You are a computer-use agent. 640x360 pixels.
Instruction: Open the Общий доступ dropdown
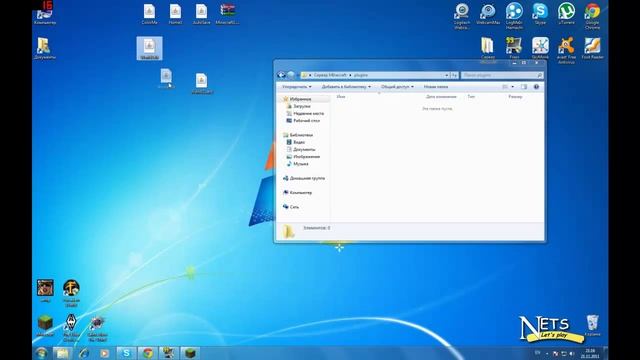pyautogui.click(x=397, y=87)
